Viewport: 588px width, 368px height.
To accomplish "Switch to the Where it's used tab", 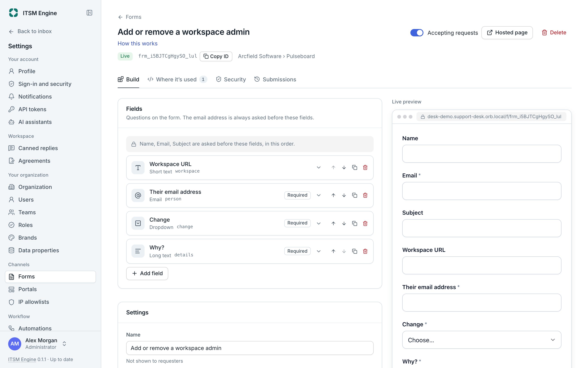I will (x=177, y=79).
